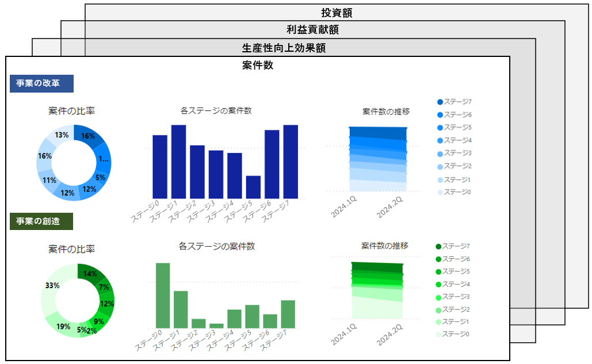
Task: Click ステージ4 in the green legend
Action: click(x=453, y=285)
